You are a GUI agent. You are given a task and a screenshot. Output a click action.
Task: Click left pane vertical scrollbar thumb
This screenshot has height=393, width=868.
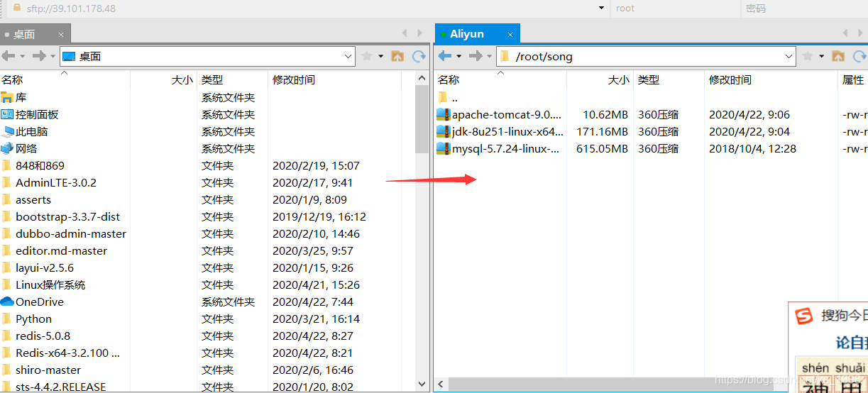[x=422, y=119]
